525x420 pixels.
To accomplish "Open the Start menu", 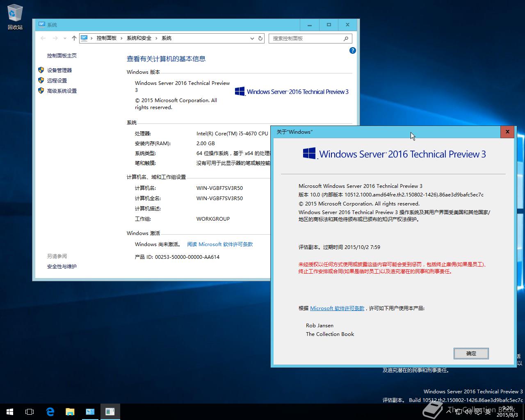I will [x=10, y=412].
